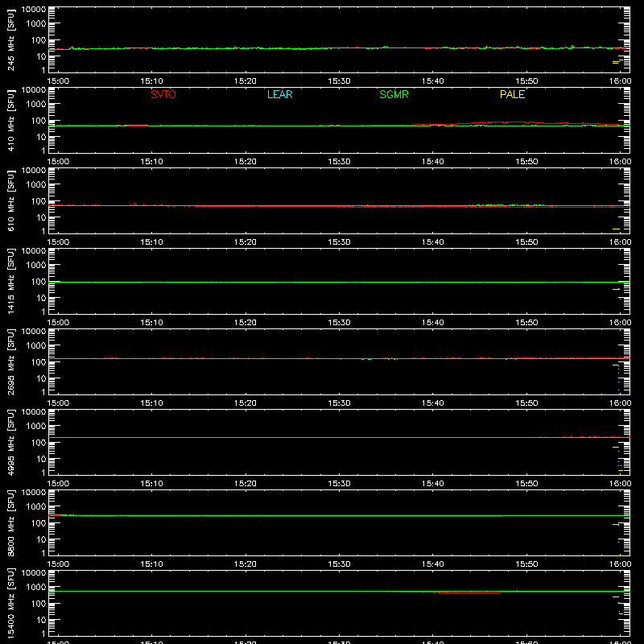Select the 15400 MHz [SFU] axis title
Screen dimensions: 644x644
click(10, 603)
